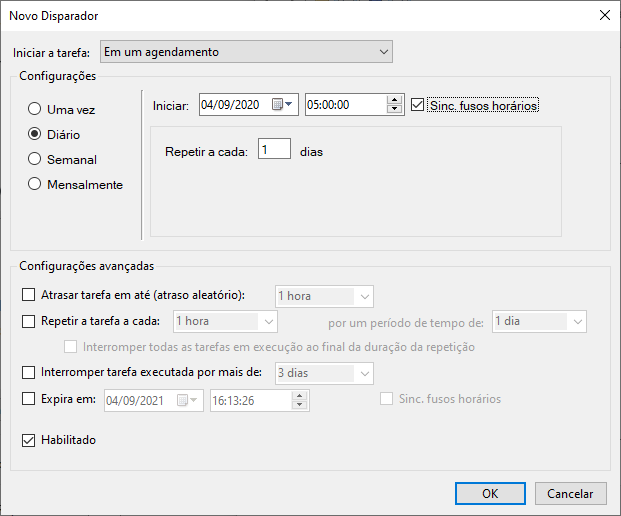Uncheck Sinc. fusos horários next to start time
Screen dimensions: 621x516
(417, 105)
